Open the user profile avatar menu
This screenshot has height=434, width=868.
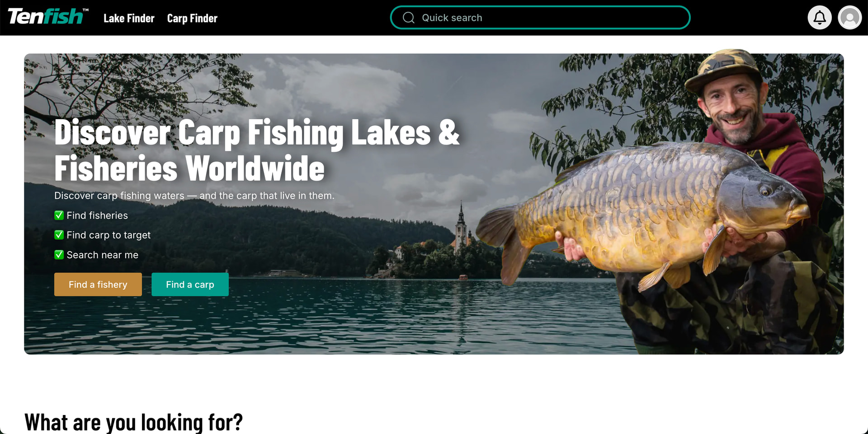(849, 18)
